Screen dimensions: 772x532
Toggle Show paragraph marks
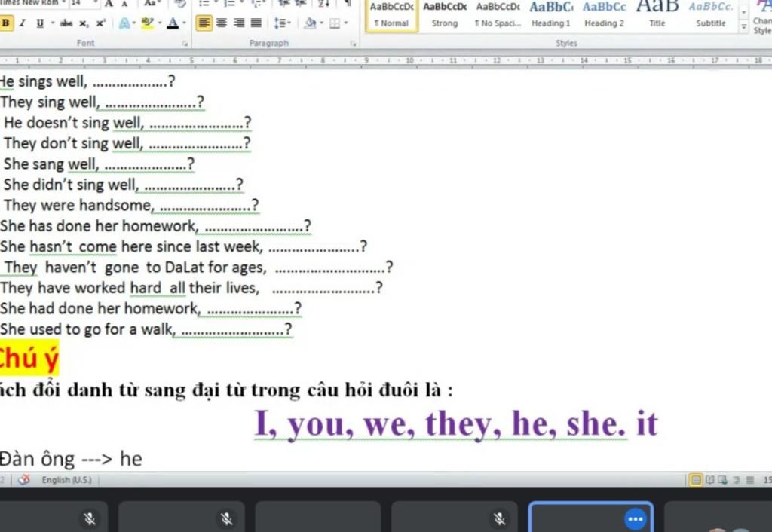[348, 4]
